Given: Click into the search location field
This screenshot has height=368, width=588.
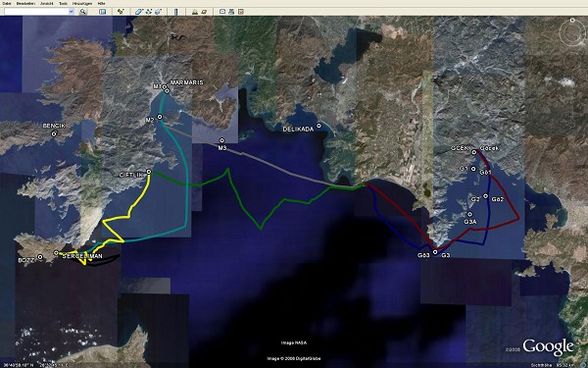Looking at the screenshot, I should click(x=36, y=12).
